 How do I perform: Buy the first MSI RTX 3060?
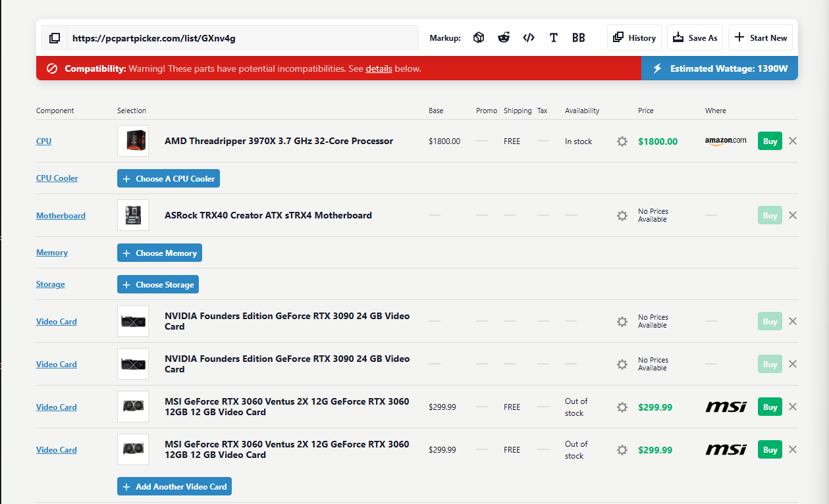point(770,407)
